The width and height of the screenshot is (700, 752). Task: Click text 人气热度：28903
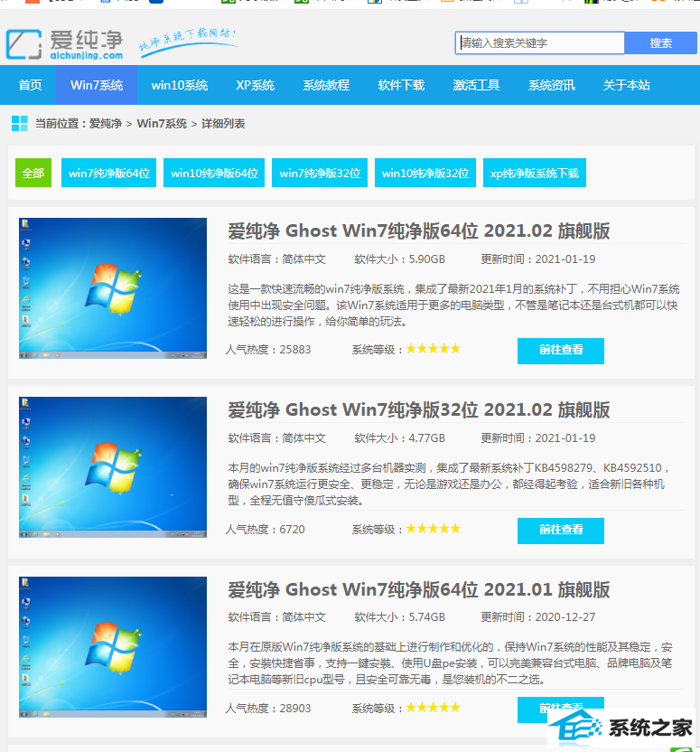click(268, 709)
